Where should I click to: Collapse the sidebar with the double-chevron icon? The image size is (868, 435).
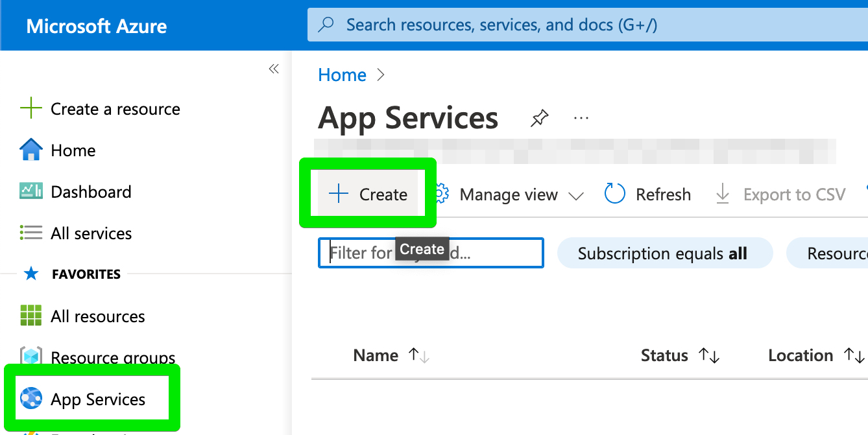(274, 69)
